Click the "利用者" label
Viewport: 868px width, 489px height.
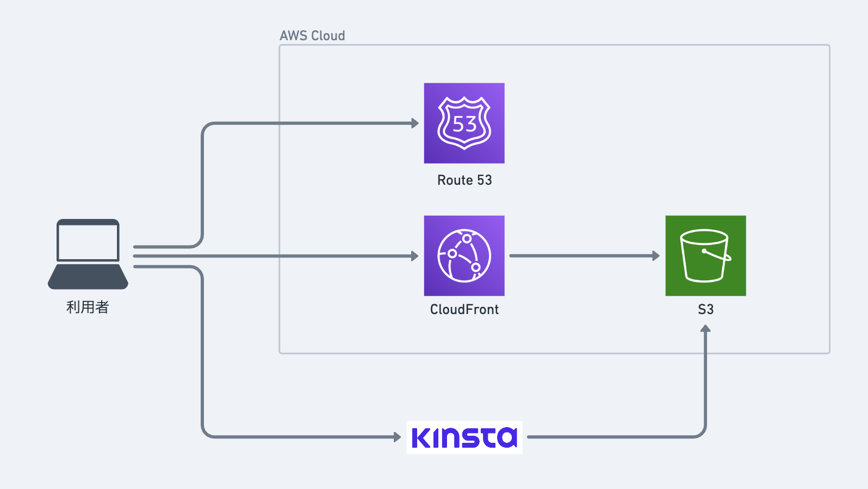pyautogui.click(x=88, y=307)
